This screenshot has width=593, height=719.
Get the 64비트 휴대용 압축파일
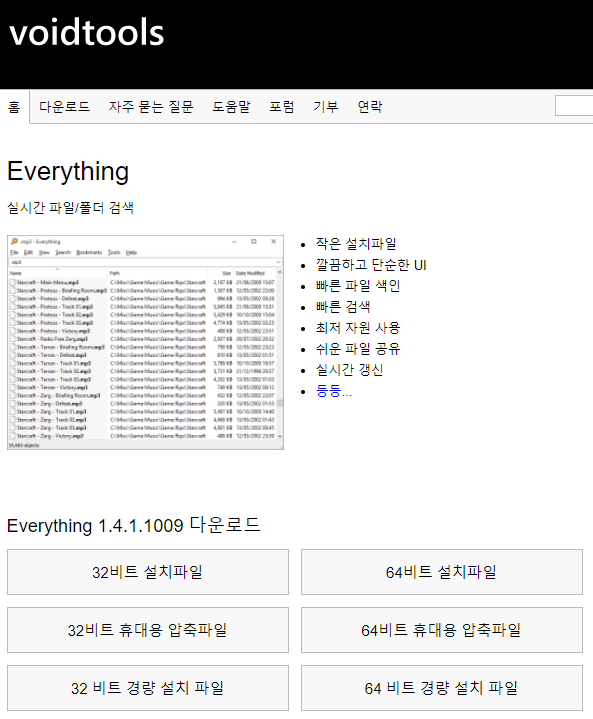tap(442, 630)
